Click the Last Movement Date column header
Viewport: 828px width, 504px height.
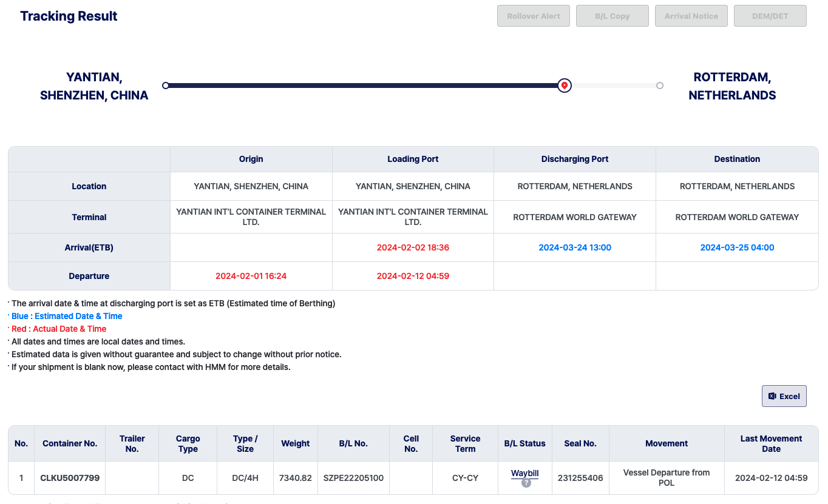tap(771, 443)
